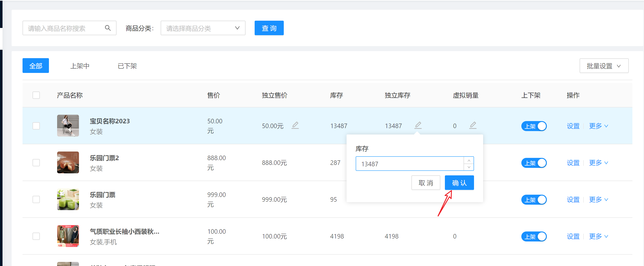
Task: Toggle 上架 switch for 宝贝名称2023
Action: [x=534, y=126]
